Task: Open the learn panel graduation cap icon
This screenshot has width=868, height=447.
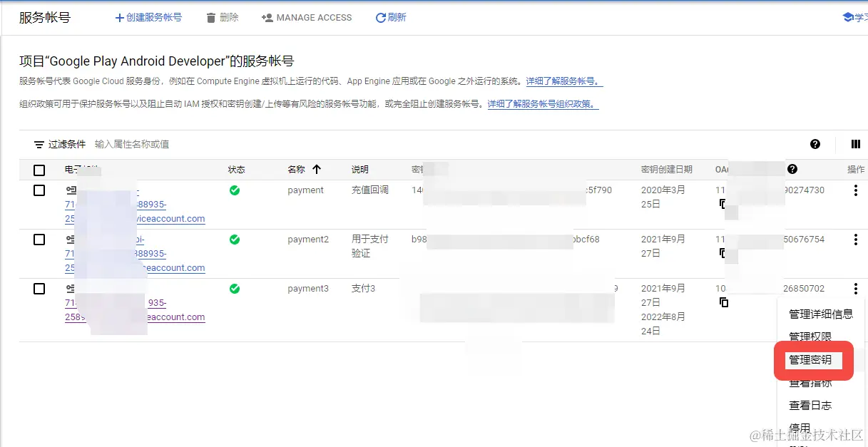Action: pos(848,17)
